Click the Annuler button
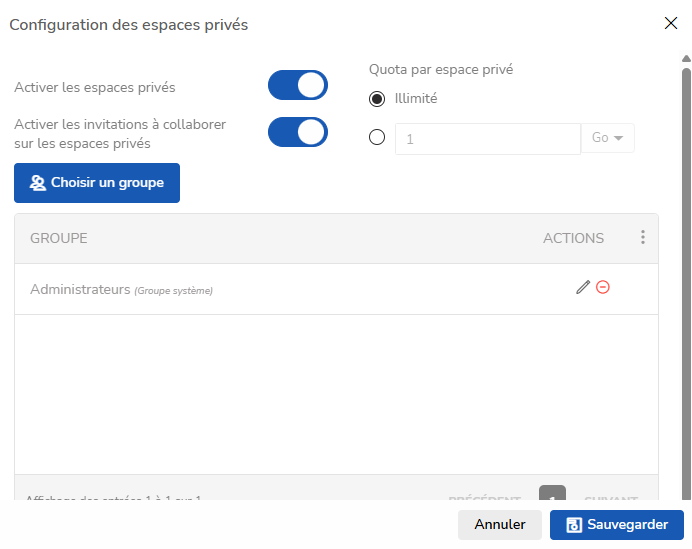 tap(500, 525)
